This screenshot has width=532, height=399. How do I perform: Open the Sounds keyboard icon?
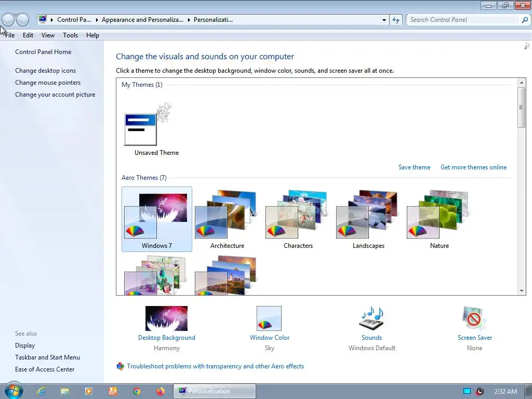pos(371,318)
